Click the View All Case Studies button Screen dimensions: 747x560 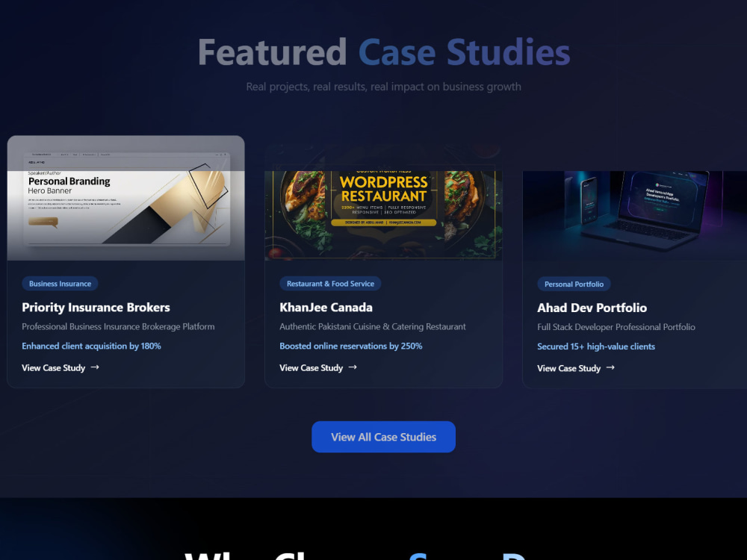(x=383, y=437)
